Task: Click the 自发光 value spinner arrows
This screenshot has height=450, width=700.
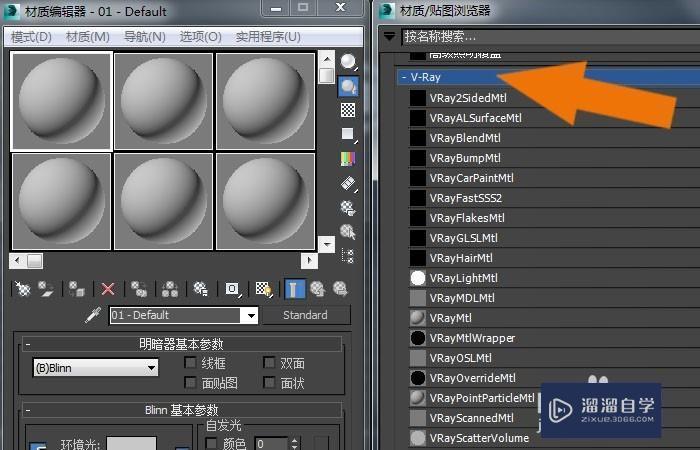Action: click(x=294, y=444)
